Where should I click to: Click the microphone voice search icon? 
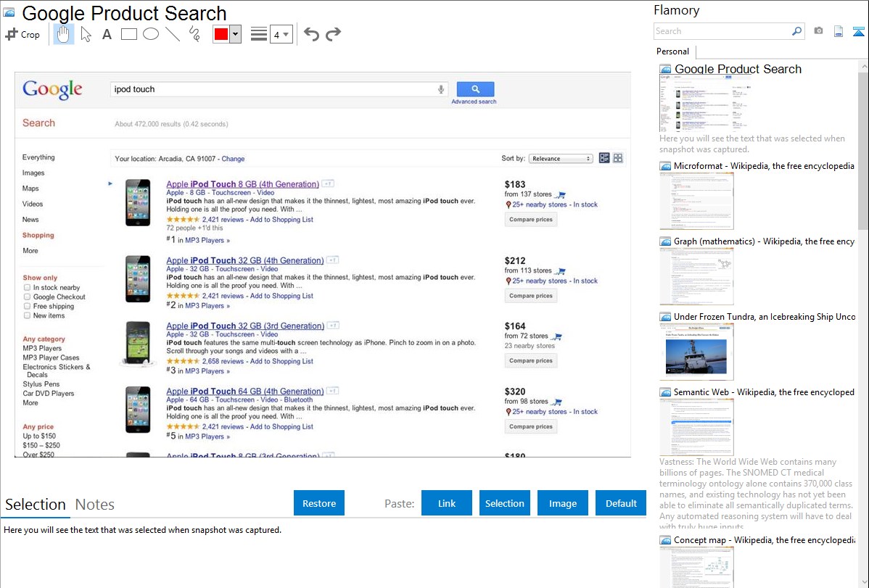[x=441, y=89]
